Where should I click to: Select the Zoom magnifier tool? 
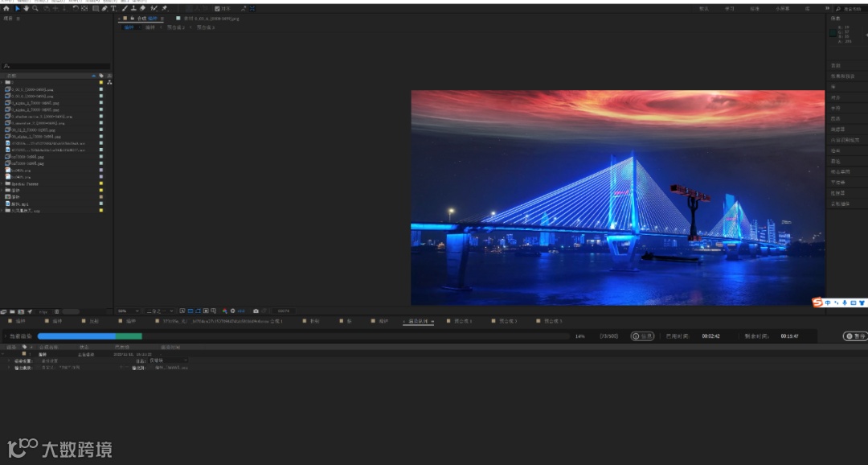click(35, 8)
